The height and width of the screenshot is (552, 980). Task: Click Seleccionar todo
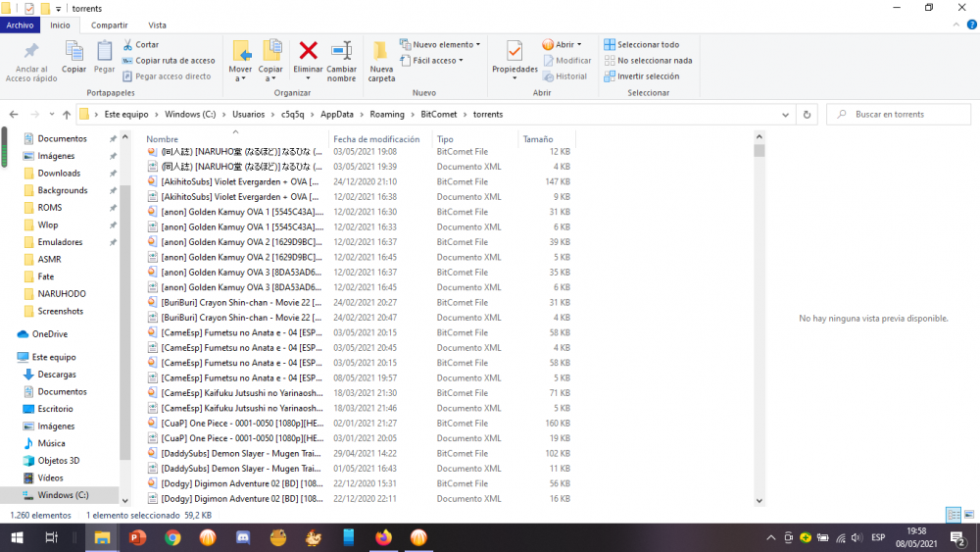642,44
